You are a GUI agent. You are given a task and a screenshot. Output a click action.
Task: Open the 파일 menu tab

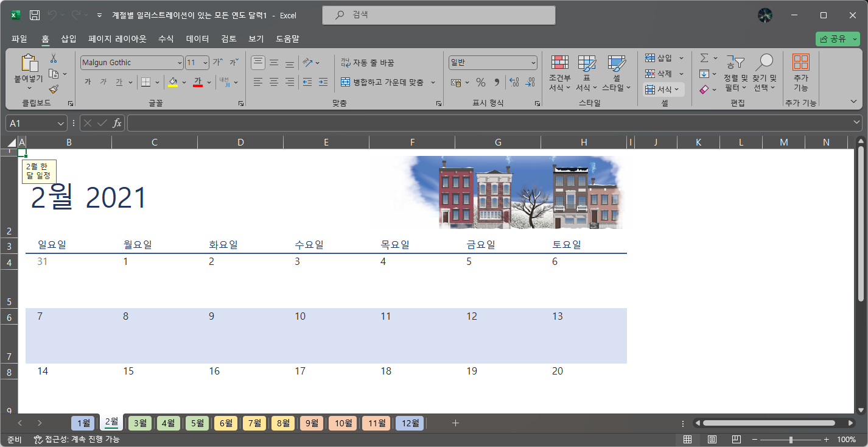click(19, 38)
